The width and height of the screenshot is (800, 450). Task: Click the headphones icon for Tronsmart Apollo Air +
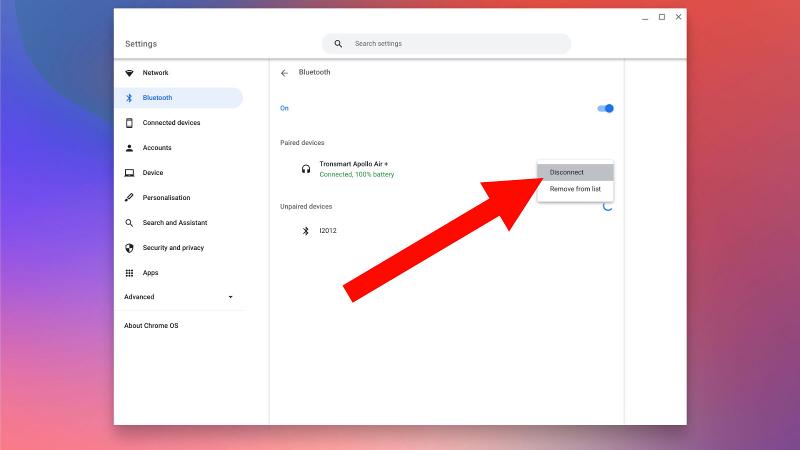tap(306, 169)
